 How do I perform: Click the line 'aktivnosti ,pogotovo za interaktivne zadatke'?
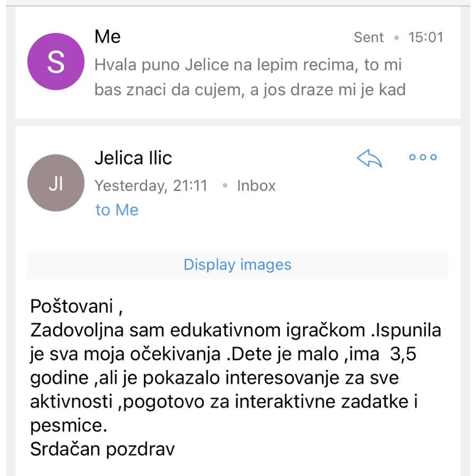(x=224, y=401)
